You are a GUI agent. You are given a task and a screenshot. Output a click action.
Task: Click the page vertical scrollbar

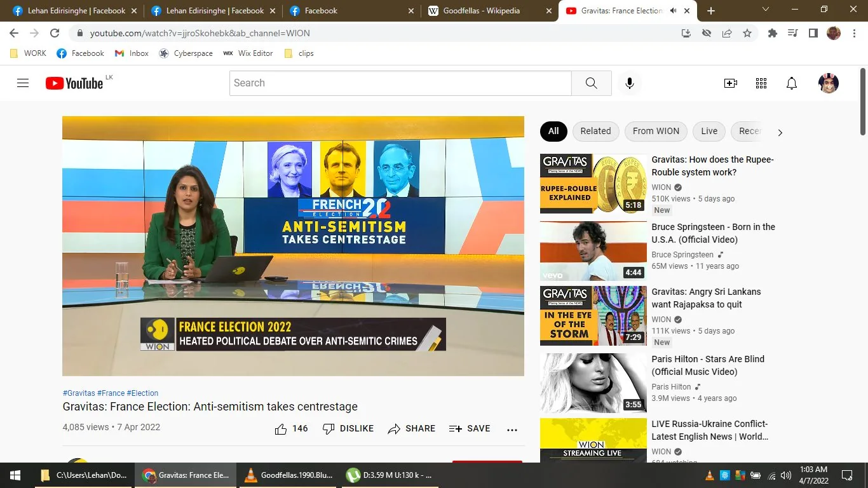point(863,102)
